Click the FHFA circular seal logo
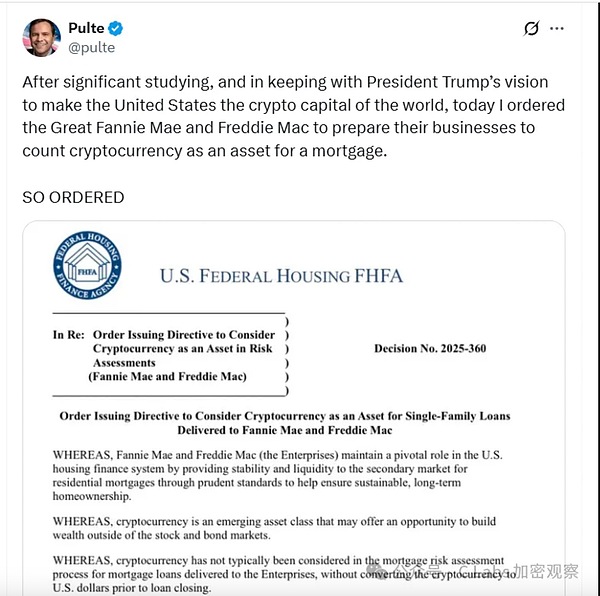 87,265
